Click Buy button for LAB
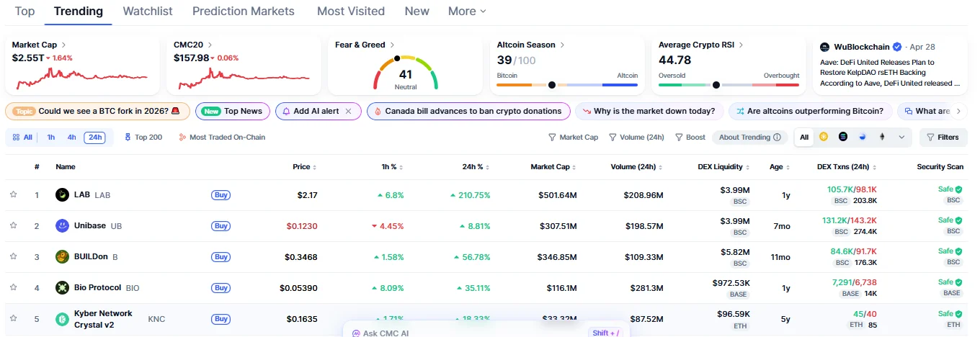 pos(220,195)
